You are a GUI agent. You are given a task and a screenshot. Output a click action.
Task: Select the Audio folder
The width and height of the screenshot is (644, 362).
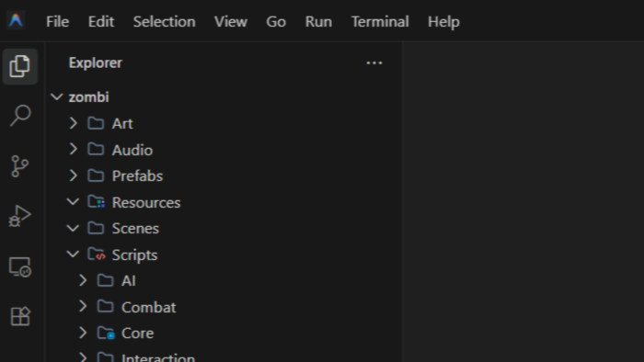[223, 150]
